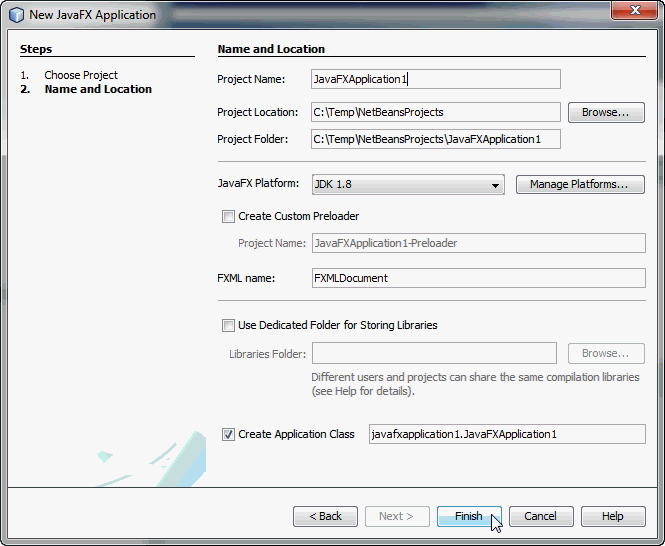Open the JavaFX Platform JDK 1.8 dropdown

click(x=408, y=185)
